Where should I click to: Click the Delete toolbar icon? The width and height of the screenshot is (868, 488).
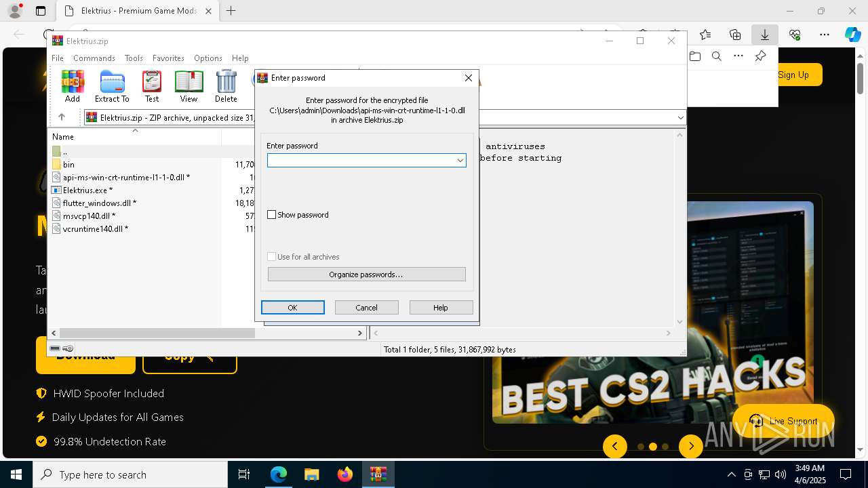(x=226, y=86)
